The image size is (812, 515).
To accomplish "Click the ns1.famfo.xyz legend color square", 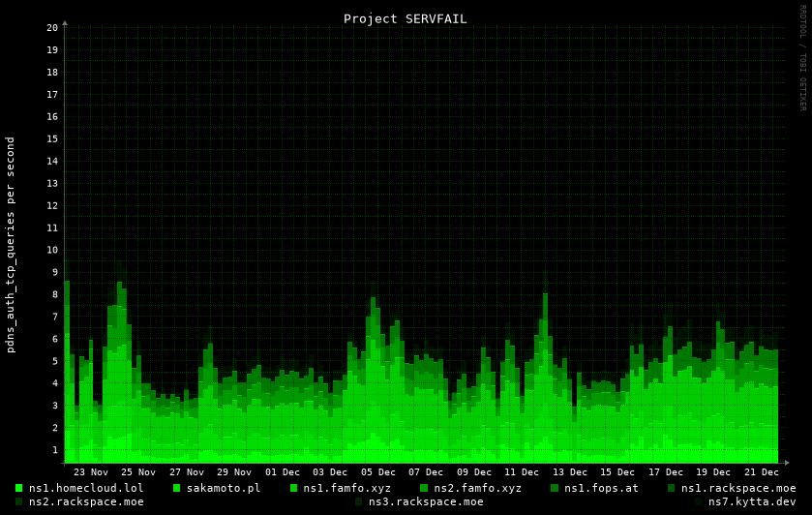I will click(294, 488).
